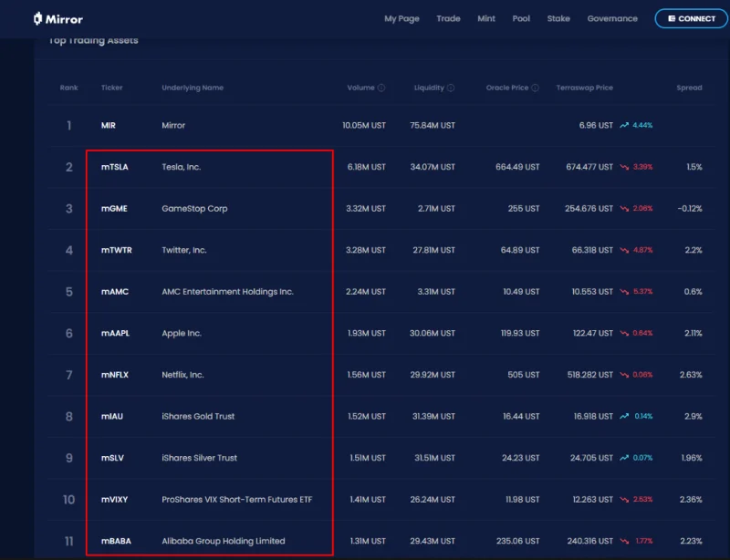Click the Ticker column header
The width and height of the screenshot is (730, 560).
point(111,88)
